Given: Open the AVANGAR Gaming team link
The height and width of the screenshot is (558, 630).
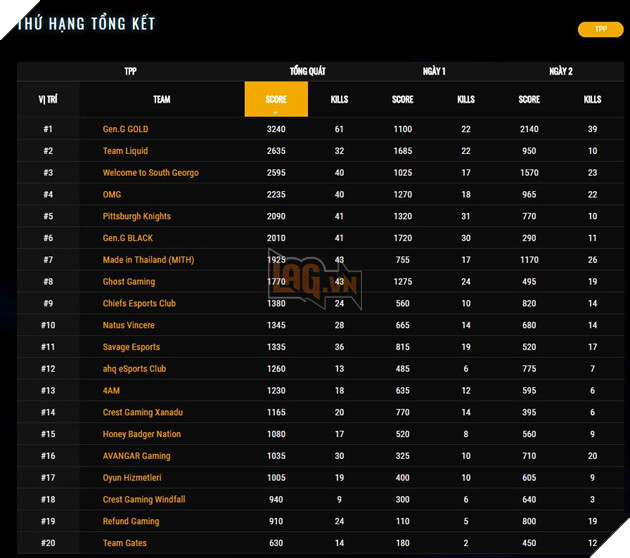Looking at the screenshot, I should pyautogui.click(x=137, y=456).
